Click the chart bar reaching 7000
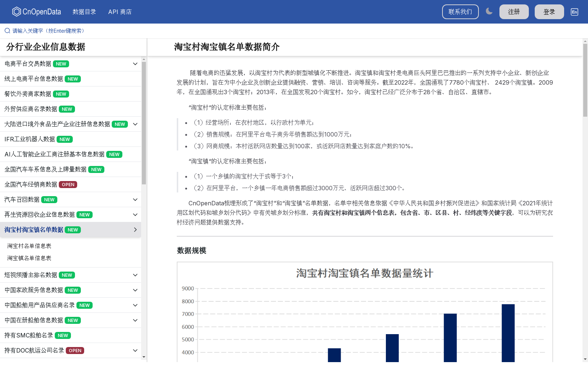The width and height of the screenshot is (588, 368). [450, 338]
